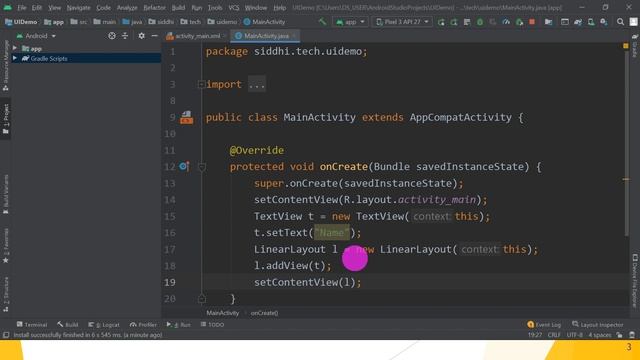This screenshot has height=360, width=640.
Task: Open Project panel gear settings
Action: tap(141, 36)
